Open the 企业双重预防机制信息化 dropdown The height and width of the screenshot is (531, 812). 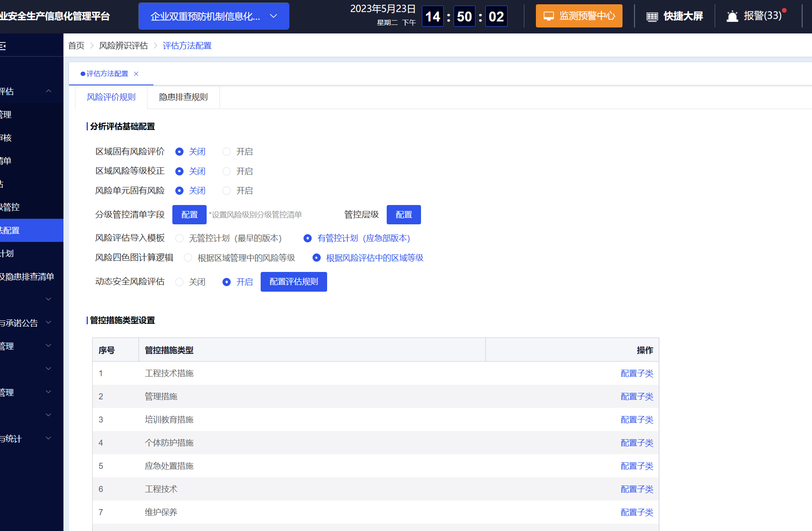[214, 16]
